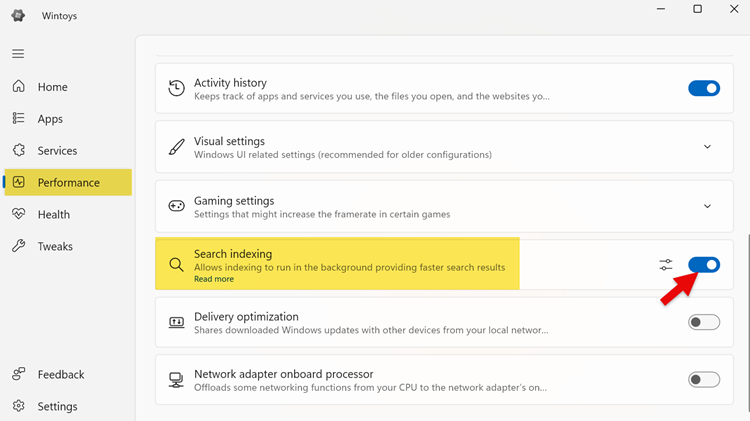Turn off the Search indexing switch
750x421 pixels.
coord(704,265)
